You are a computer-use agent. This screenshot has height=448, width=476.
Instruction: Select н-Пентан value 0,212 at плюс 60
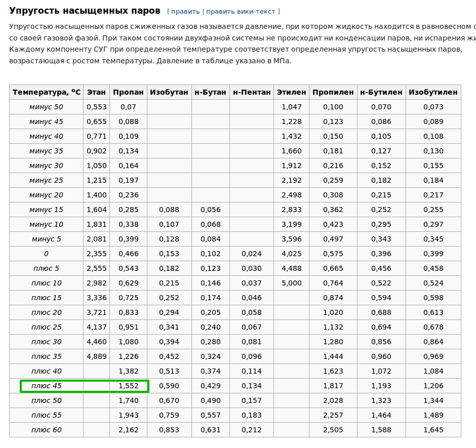(252, 430)
